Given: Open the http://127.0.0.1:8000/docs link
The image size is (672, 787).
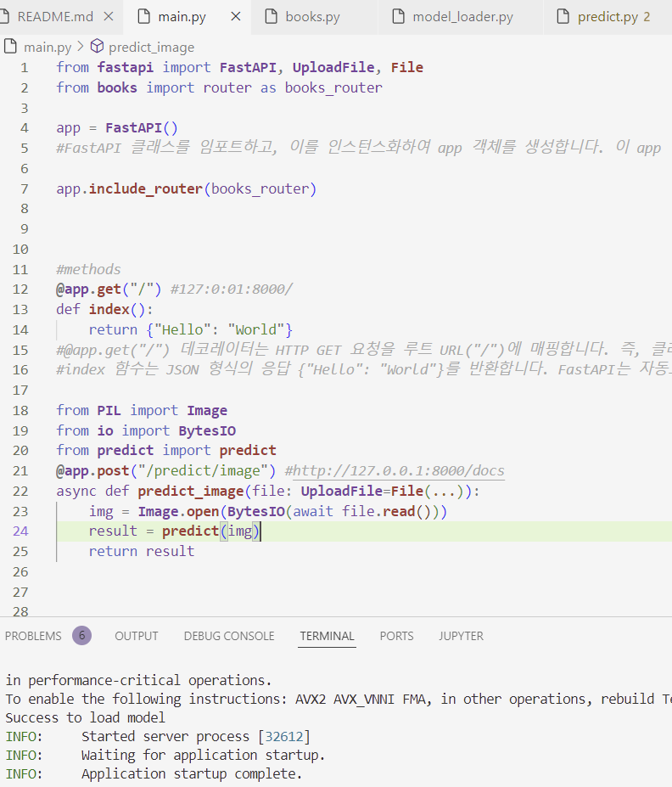Looking at the screenshot, I should (398, 471).
